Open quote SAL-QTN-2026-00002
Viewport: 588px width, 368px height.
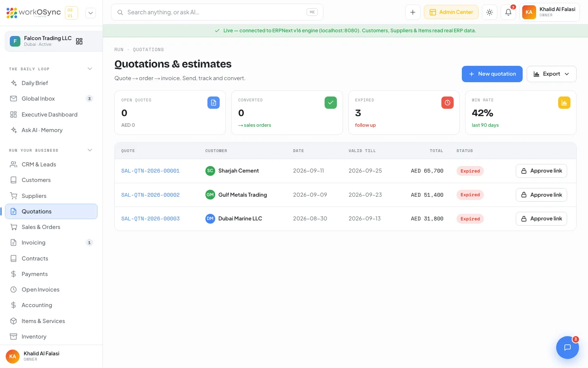150,195
